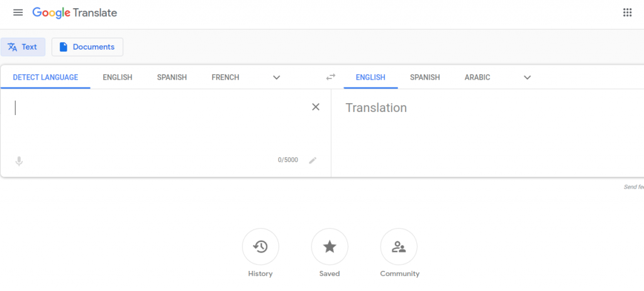Clear the source text box
The width and height of the screenshot is (644, 291).
(x=316, y=107)
